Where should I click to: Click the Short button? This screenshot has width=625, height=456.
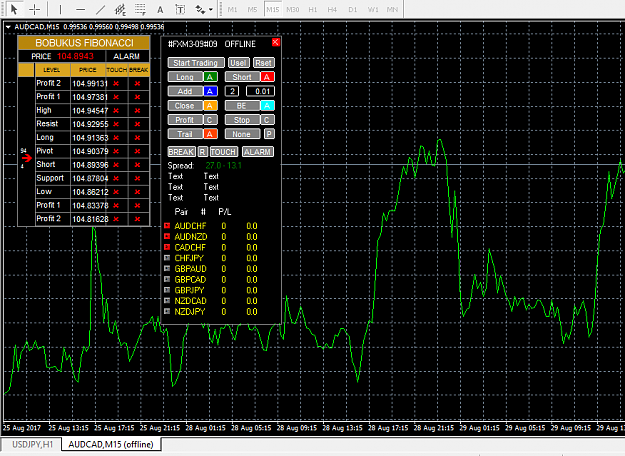pos(242,77)
